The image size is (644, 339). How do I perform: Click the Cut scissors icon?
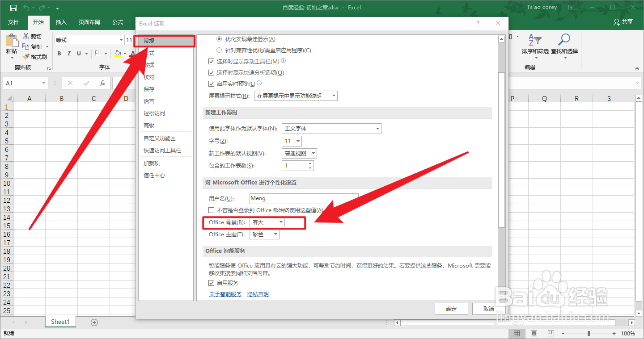(x=26, y=36)
